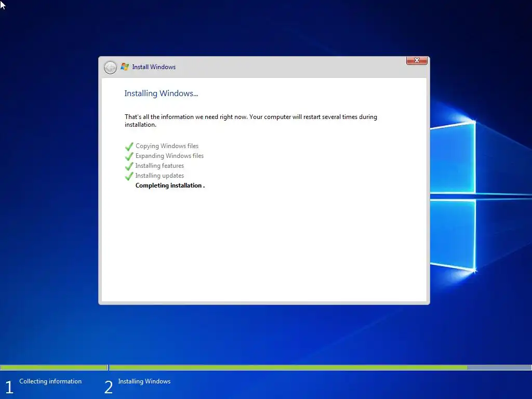Viewport: 532px width, 399px height.
Task: Click the Collecting information progress bar
Action: tap(54, 367)
